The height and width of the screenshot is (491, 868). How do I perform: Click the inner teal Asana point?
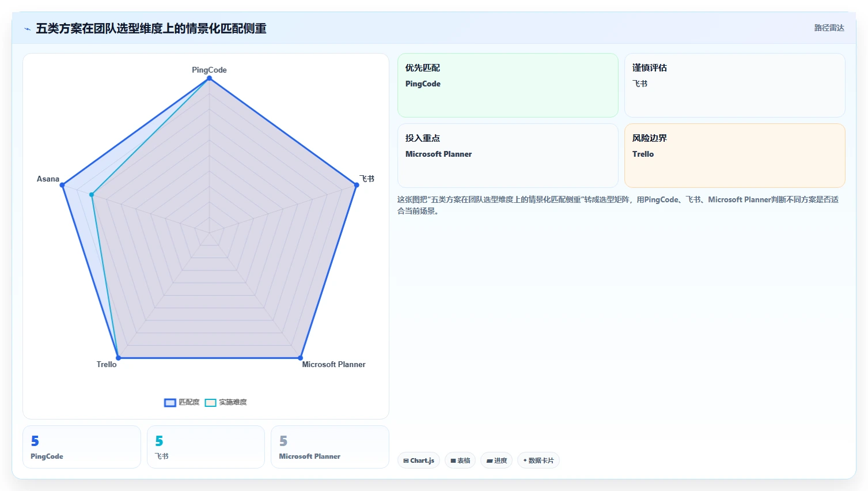(92, 195)
